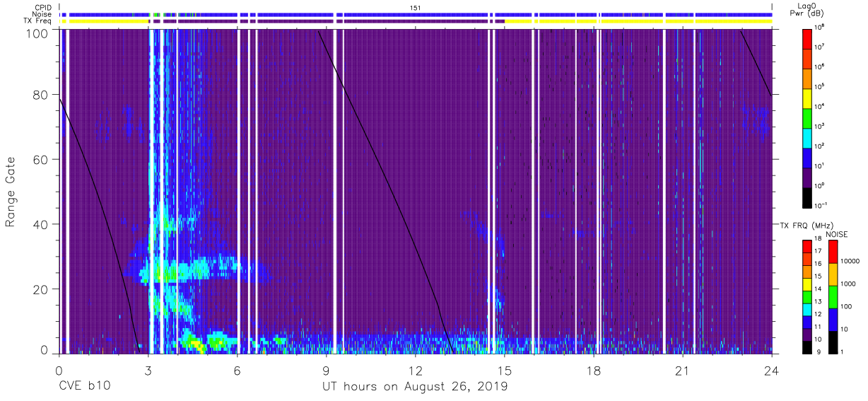The height and width of the screenshot is (401, 868).
Task: Click the blue scatter patch near hour 24, gate 72
Action: (756, 119)
